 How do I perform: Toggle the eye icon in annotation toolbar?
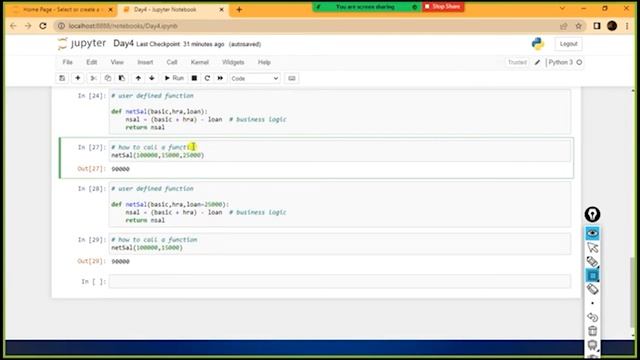(x=592, y=233)
